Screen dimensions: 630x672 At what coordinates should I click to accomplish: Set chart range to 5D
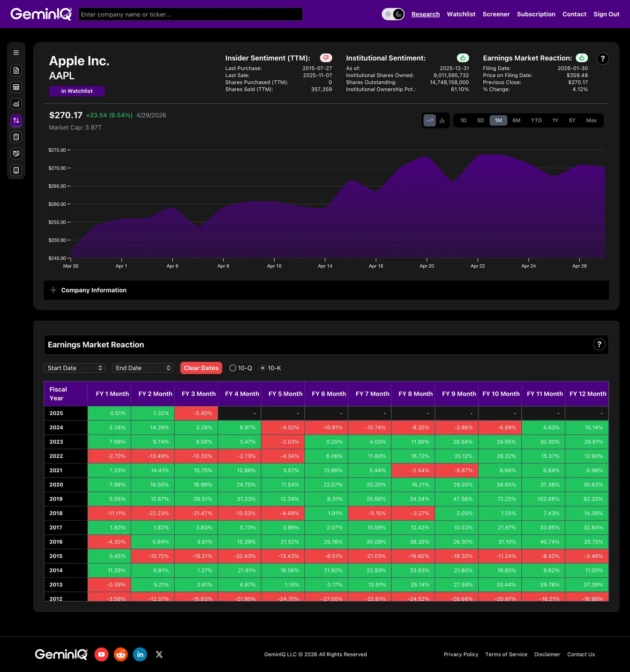(480, 120)
